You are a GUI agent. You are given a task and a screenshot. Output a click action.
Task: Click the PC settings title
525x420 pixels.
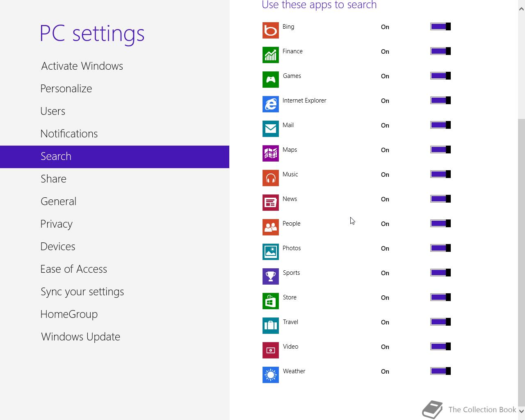[x=92, y=33]
